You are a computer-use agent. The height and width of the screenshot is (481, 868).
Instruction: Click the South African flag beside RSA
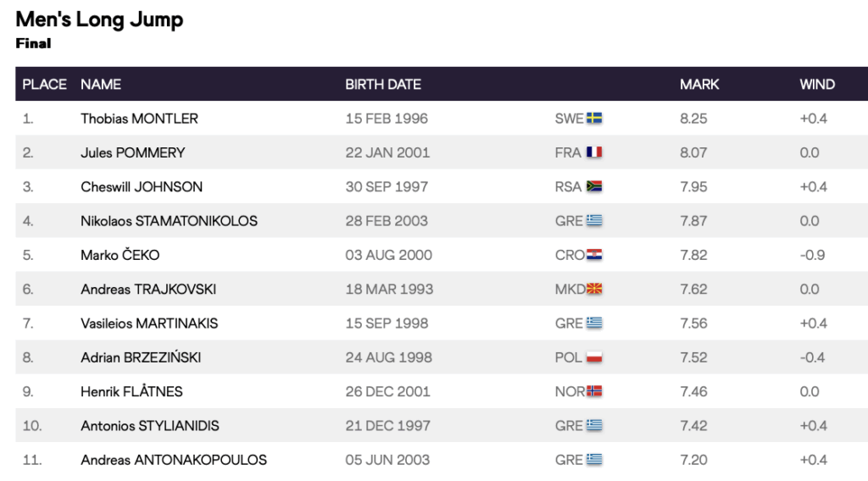pyautogui.click(x=593, y=186)
